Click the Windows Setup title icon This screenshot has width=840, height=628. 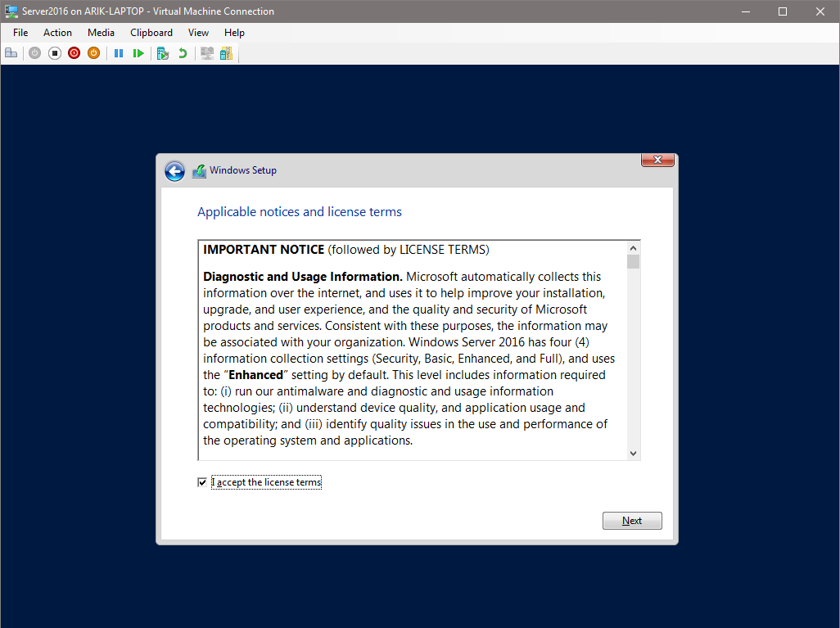(199, 171)
